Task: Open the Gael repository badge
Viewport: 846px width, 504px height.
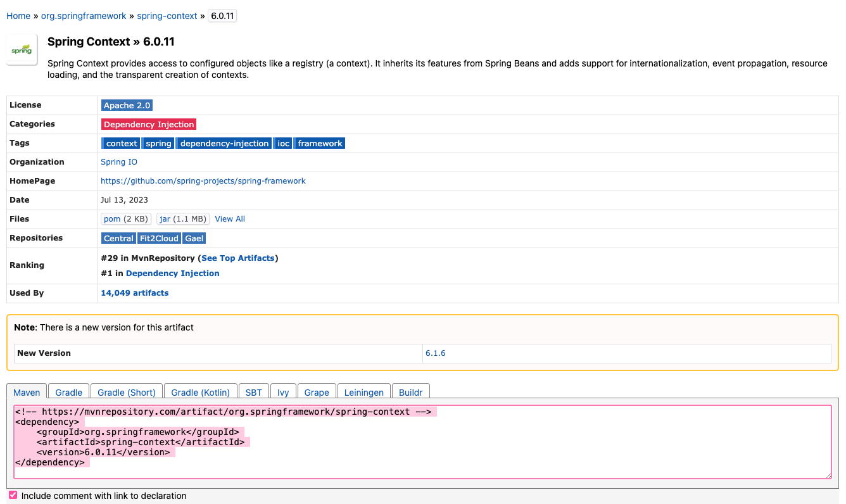Action: pyautogui.click(x=194, y=238)
